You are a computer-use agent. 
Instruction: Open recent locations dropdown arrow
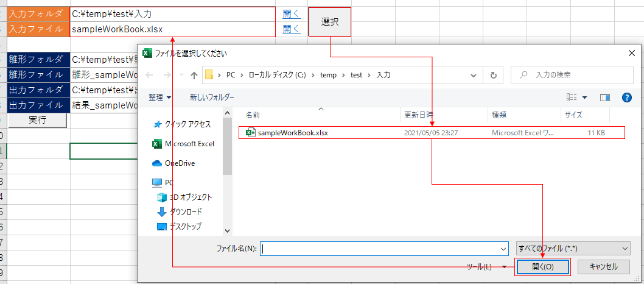click(181, 76)
